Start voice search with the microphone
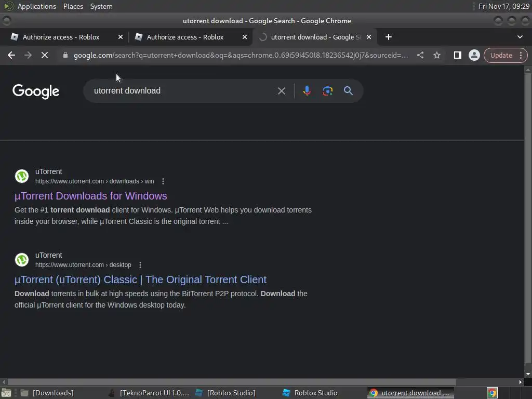The width and height of the screenshot is (532, 399). [x=307, y=91]
